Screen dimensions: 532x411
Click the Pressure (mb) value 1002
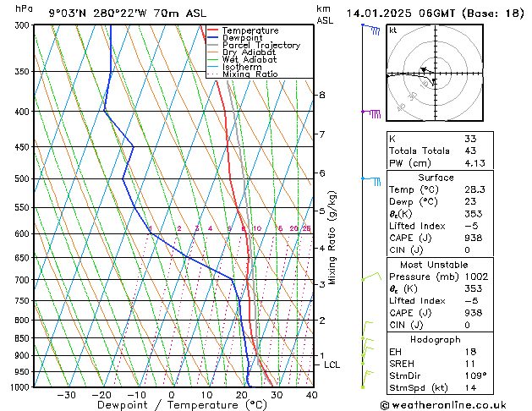point(476,277)
